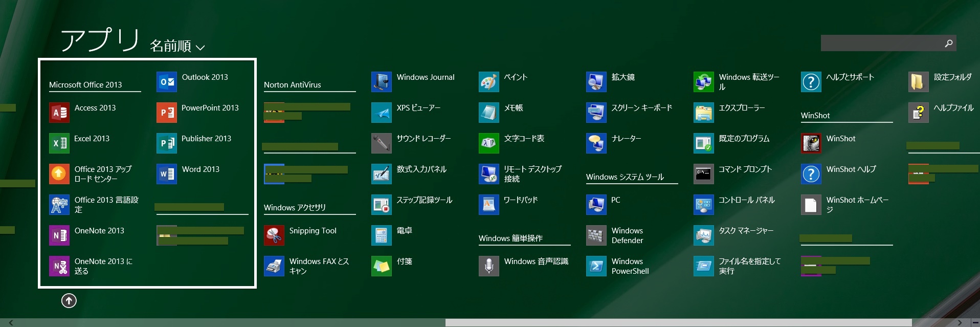Open On-Screen Keyboard (スクリーン キーボード) icon
Viewport: 980px width, 327px height.
tap(596, 113)
